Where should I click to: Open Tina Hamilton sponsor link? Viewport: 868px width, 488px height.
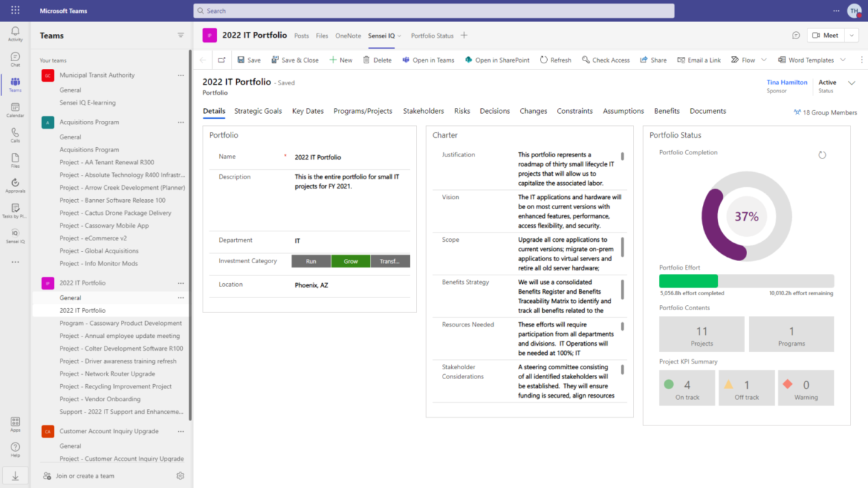787,83
